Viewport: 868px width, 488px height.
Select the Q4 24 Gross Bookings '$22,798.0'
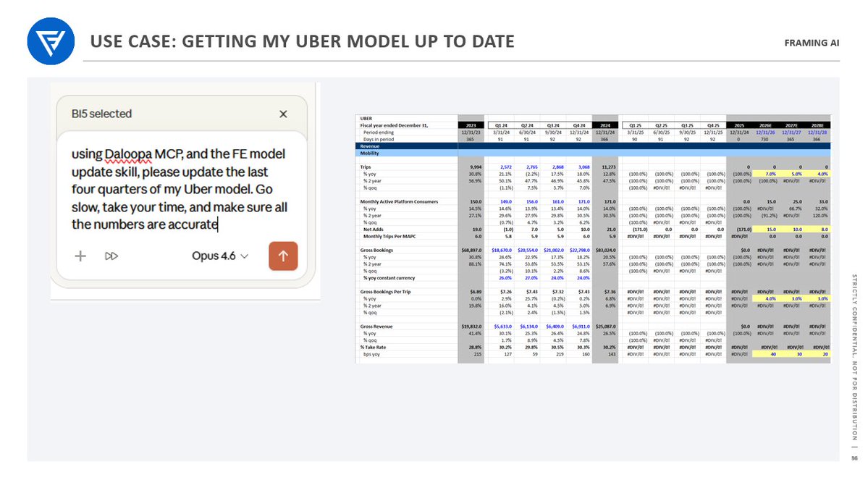580,250
